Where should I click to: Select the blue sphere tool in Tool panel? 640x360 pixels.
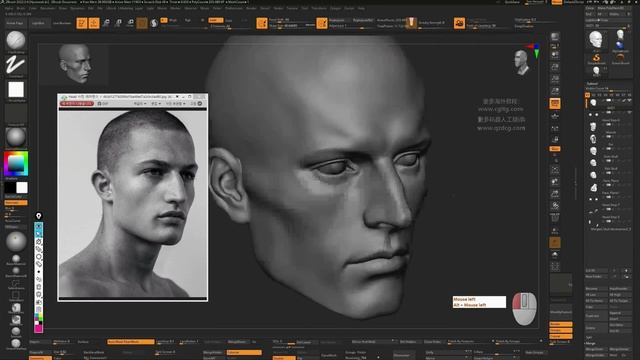(x=620, y=45)
